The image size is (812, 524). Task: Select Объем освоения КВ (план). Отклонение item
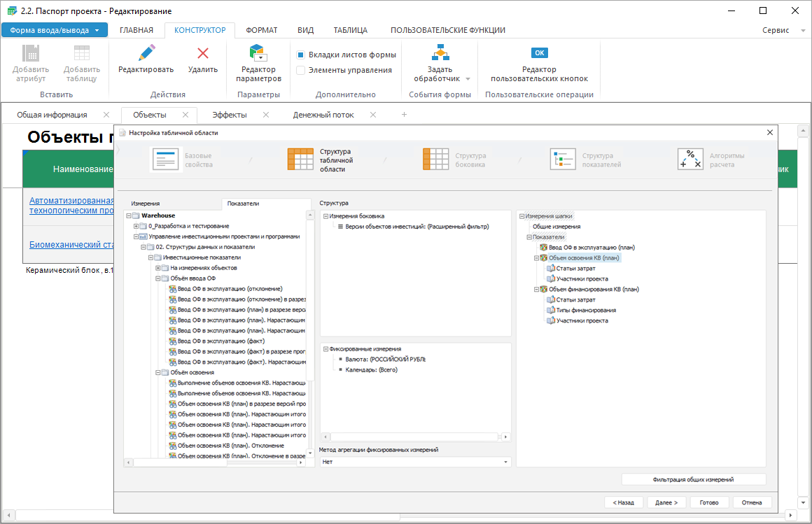pos(230,446)
